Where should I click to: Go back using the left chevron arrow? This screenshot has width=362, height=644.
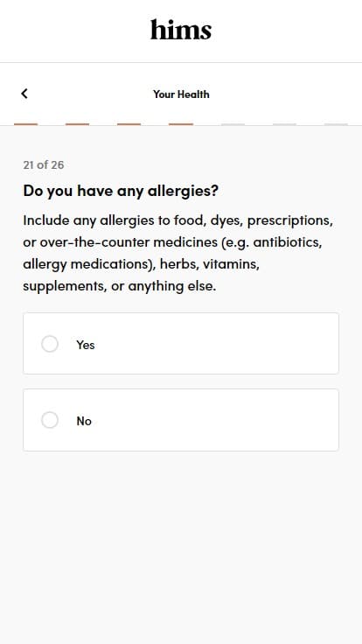pos(24,94)
